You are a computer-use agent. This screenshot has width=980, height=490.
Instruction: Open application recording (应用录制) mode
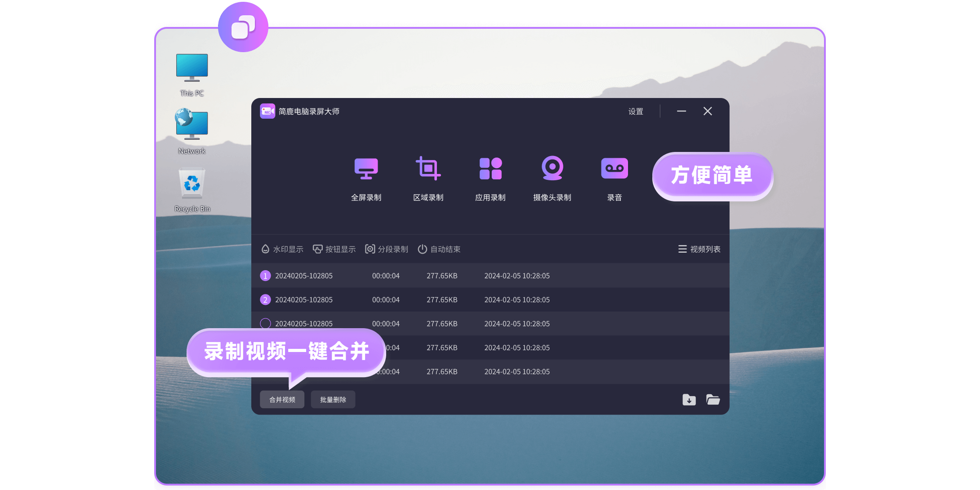pyautogui.click(x=490, y=169)
